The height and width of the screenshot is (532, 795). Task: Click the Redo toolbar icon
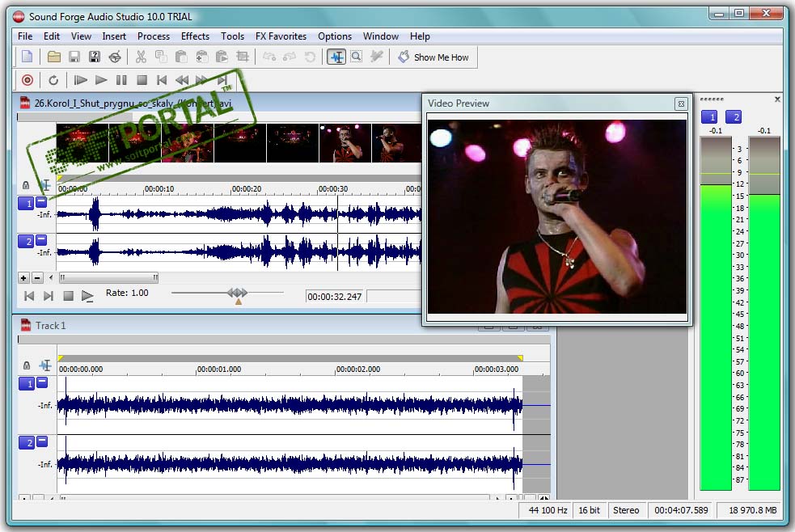pos(290,57)
